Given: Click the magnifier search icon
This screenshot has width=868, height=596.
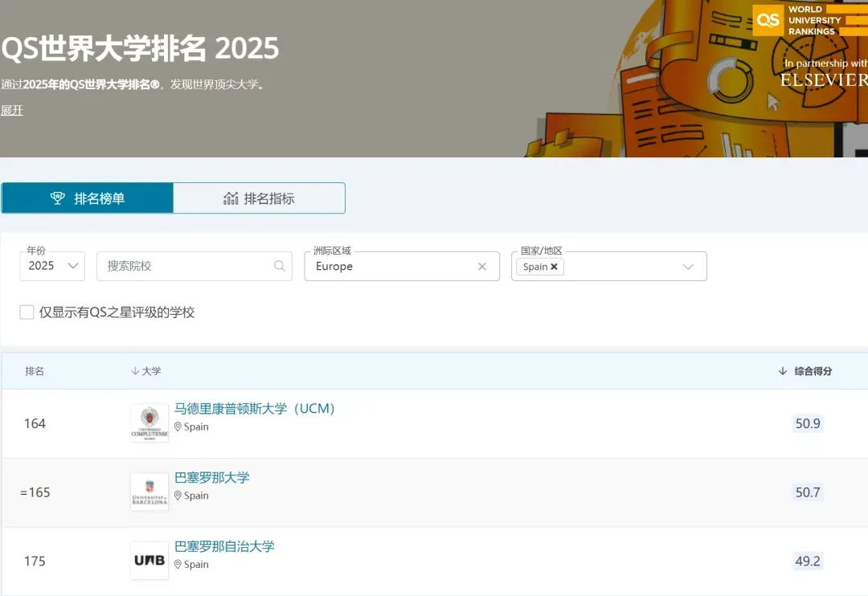Looking at the screenshot, I should (x=280, y=266).
